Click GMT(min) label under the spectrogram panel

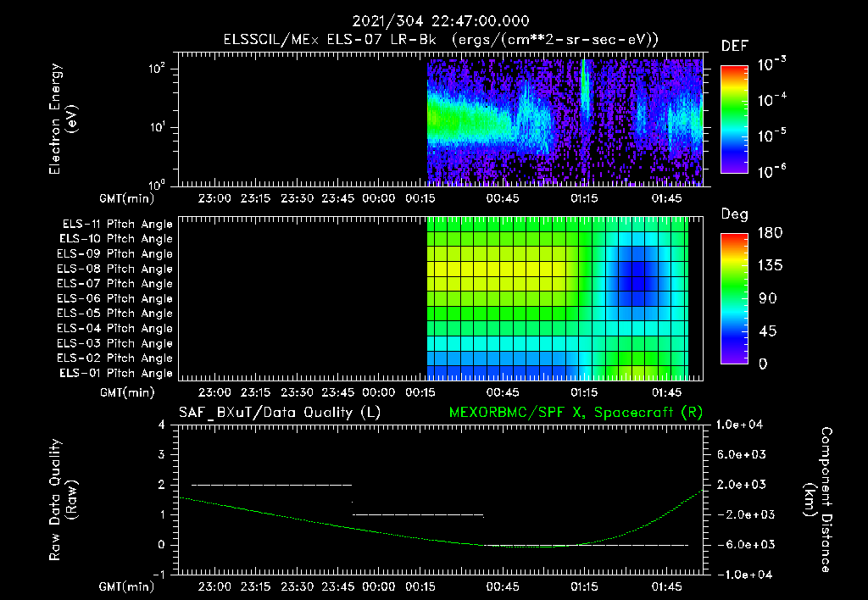pyautogui.click(x=127, y=198)
